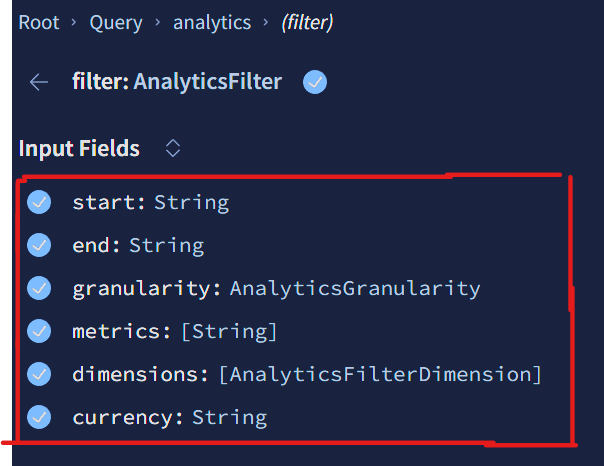The width and height of the screenshot is (604, 466).
Task: Select the (filter) breadcrumb item
Action: (x=305, y=22)
